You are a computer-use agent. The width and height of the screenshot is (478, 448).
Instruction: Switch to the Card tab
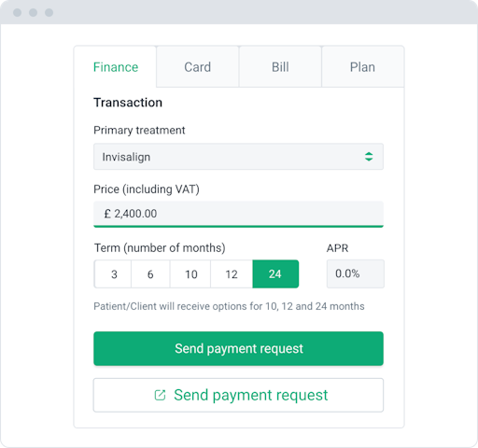198,67
